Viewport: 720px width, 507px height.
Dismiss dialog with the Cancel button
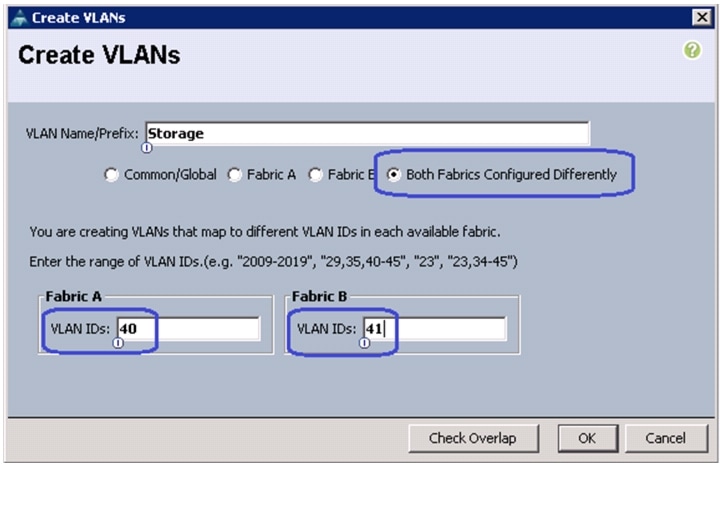coord(666,439)
